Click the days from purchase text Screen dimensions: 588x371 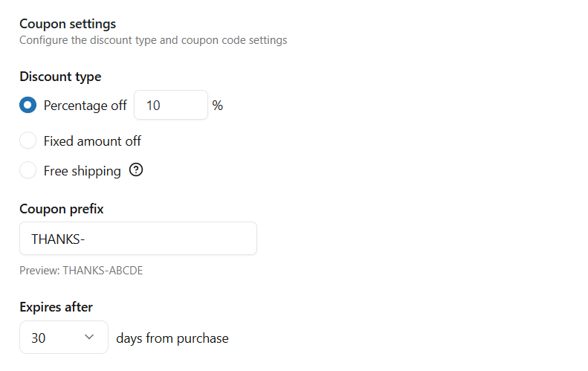coord(172,338)
